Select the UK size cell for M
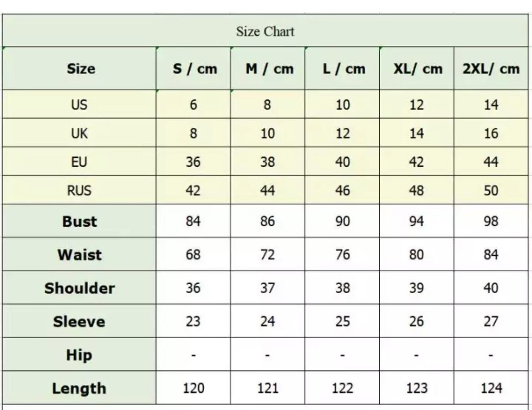The height and width of the screenshot is (410, 532). 267,134
